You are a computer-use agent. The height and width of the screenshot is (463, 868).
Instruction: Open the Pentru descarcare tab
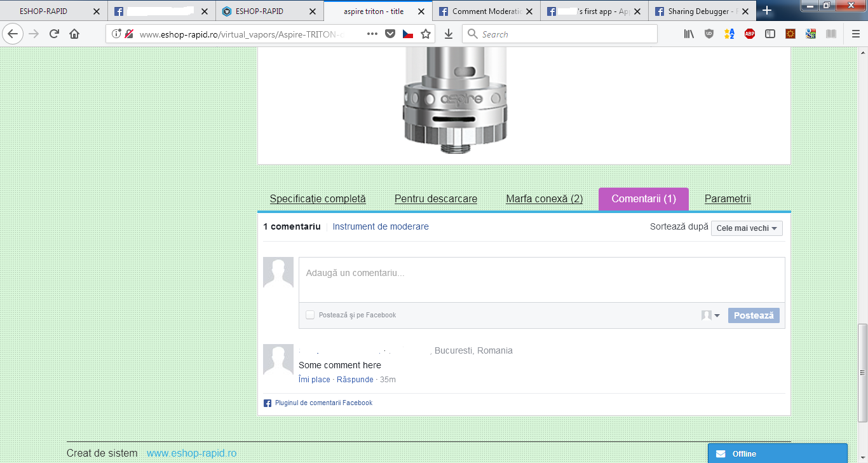pos(436,198)
